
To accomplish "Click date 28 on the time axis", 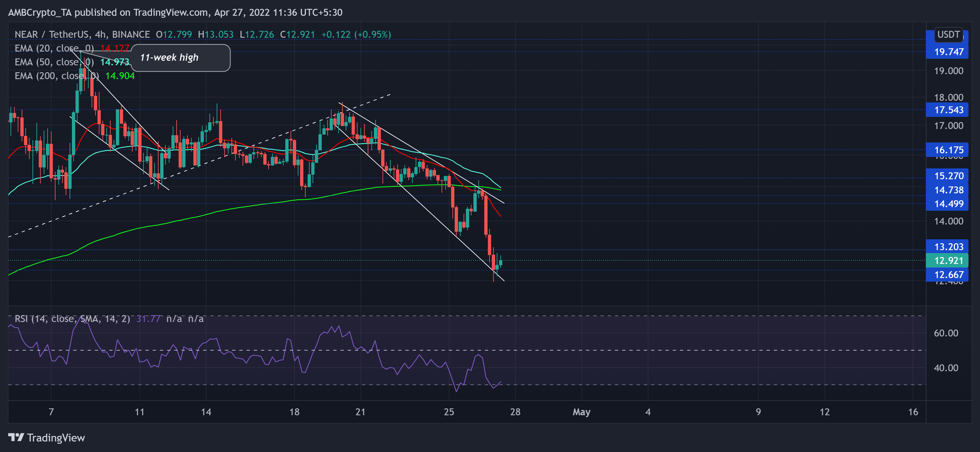I will point(515,412).
